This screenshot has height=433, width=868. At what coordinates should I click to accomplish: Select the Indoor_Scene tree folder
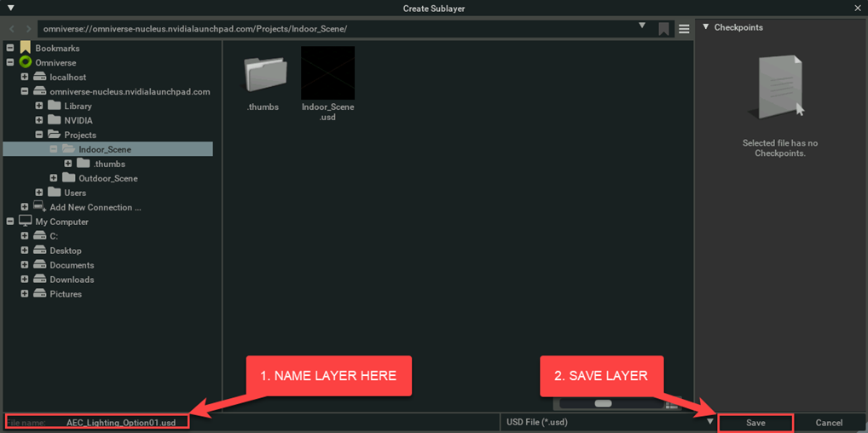click(x=104, y=149)
